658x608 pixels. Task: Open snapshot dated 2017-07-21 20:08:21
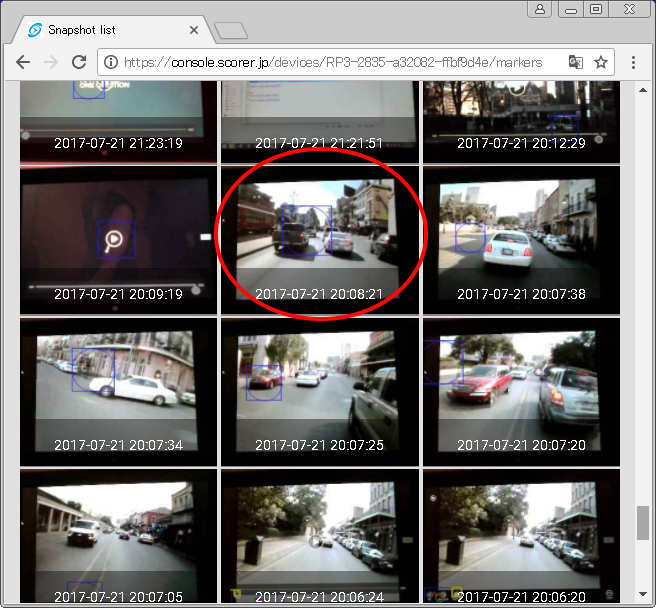[x=320, y=240]
